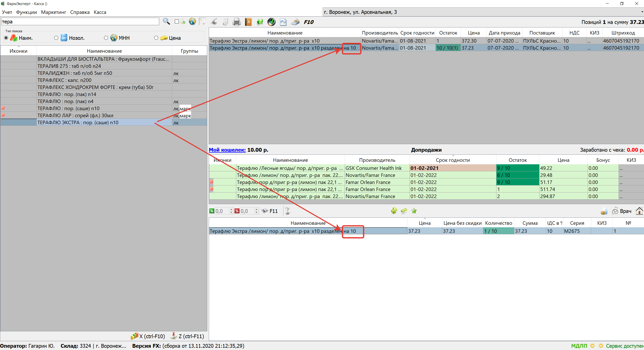Toggle the checkbox next to search icon

point(177,22)
